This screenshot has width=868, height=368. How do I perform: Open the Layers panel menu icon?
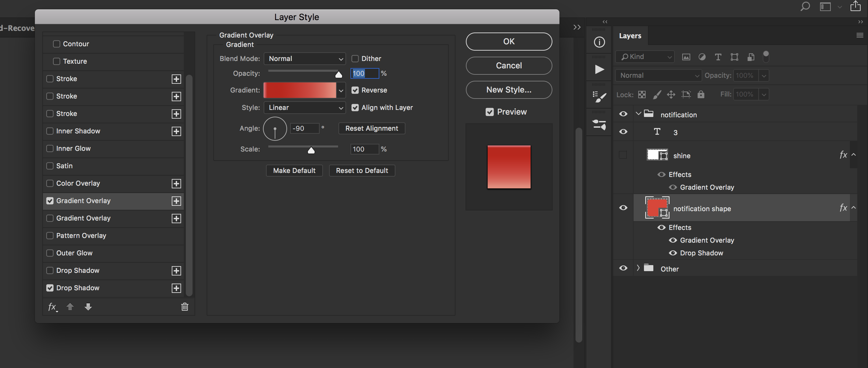(860, 35)
